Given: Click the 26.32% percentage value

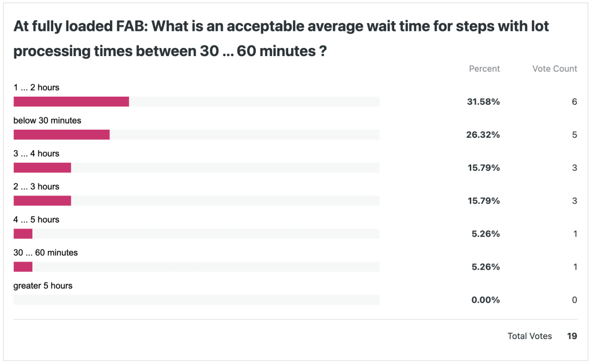Looking at the screenshot, I should pos(483,135).
